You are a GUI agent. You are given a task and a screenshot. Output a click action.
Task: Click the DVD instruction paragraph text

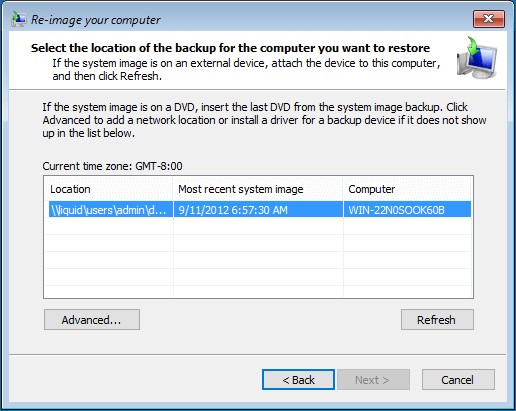(264, 120)
